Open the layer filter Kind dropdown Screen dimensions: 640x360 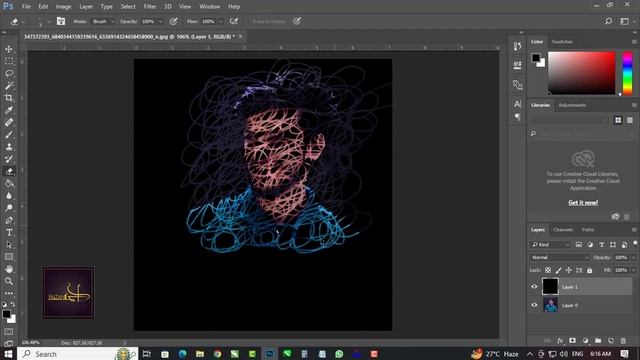[550, 244]
